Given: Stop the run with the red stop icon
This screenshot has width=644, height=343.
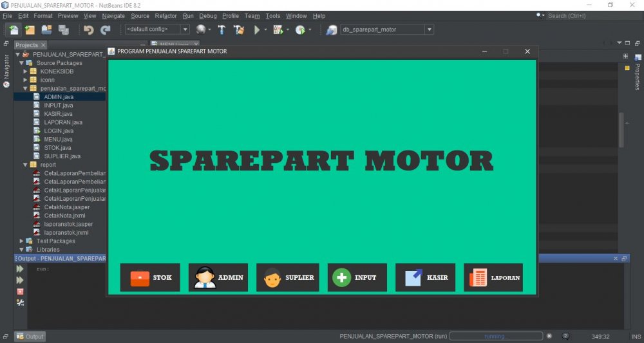Looking at the screenshot, I should click(20, 292).
